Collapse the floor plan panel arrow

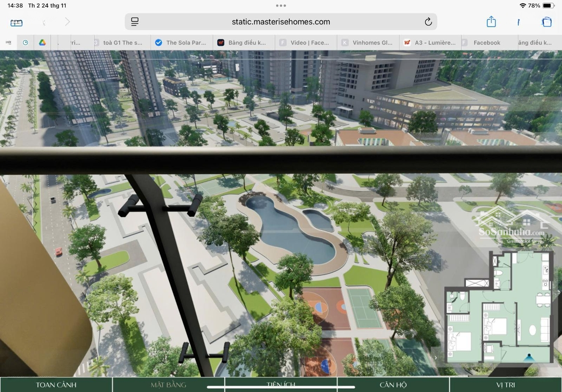point(436,357)
